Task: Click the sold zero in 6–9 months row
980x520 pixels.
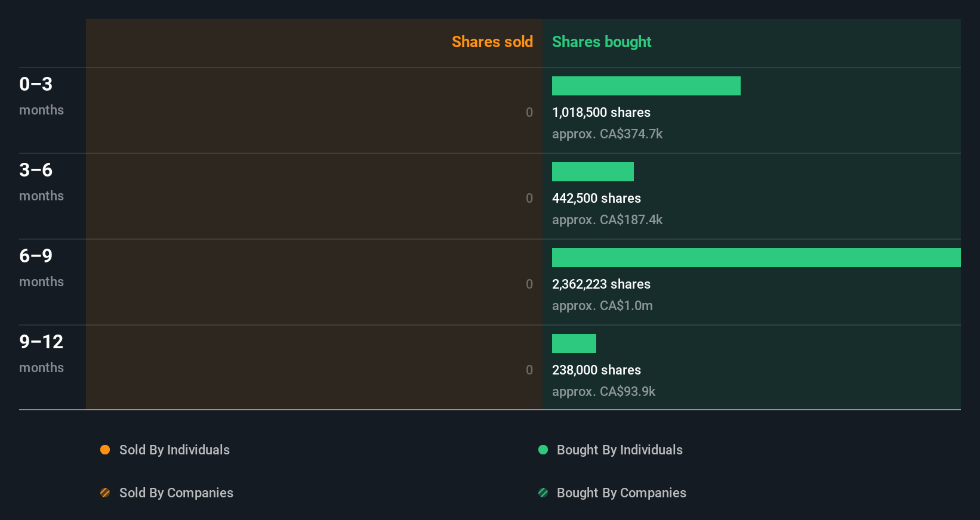Action: [x=529, y=284]
